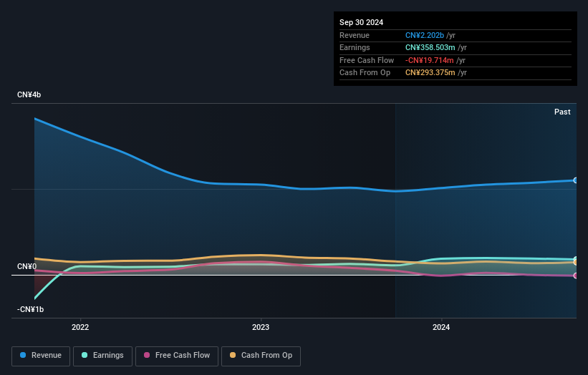Click the Sep 30 2024 tooltip date

(x=361, y=22)
